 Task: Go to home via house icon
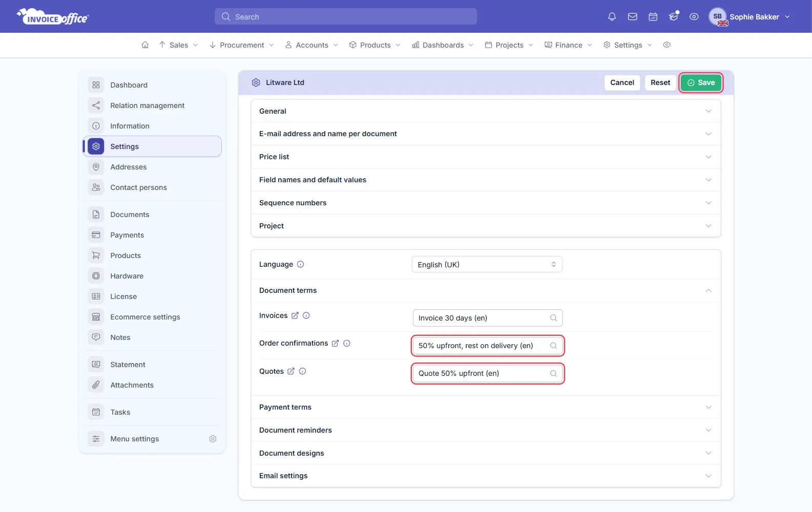(x=145, y=45)
